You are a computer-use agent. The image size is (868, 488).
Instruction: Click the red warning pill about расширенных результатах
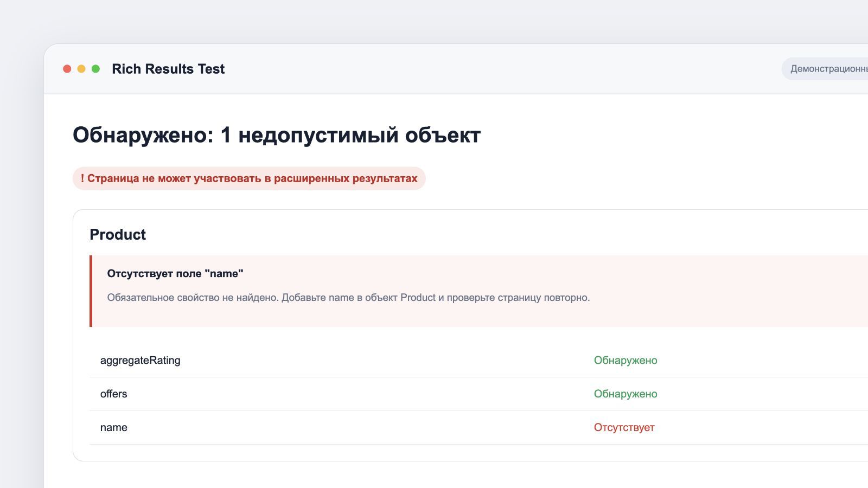tap(249, 178)
